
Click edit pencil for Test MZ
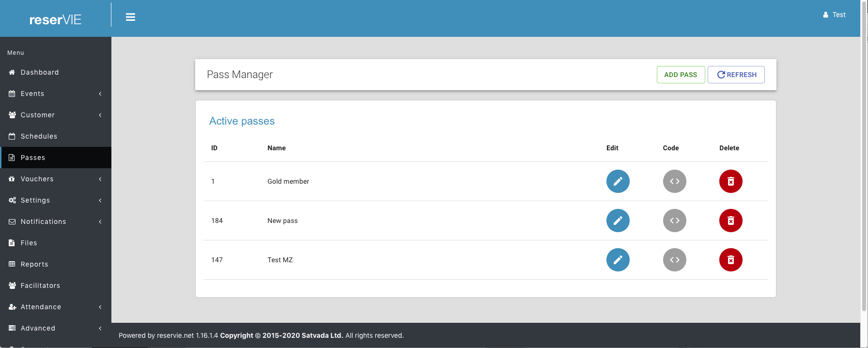(x=618, y=260)
